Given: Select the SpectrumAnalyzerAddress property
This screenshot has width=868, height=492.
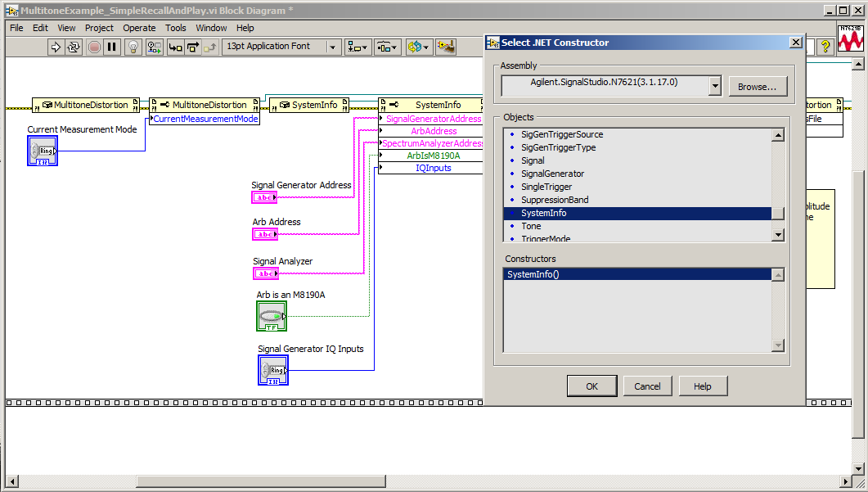Looking at the screenshot, I should (430, 143).
